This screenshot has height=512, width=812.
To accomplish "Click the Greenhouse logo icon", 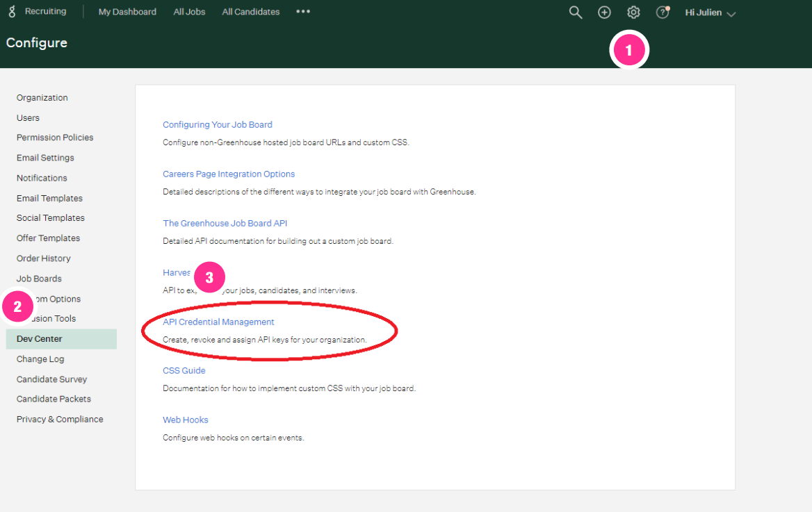I will click(x=12, y=12).
